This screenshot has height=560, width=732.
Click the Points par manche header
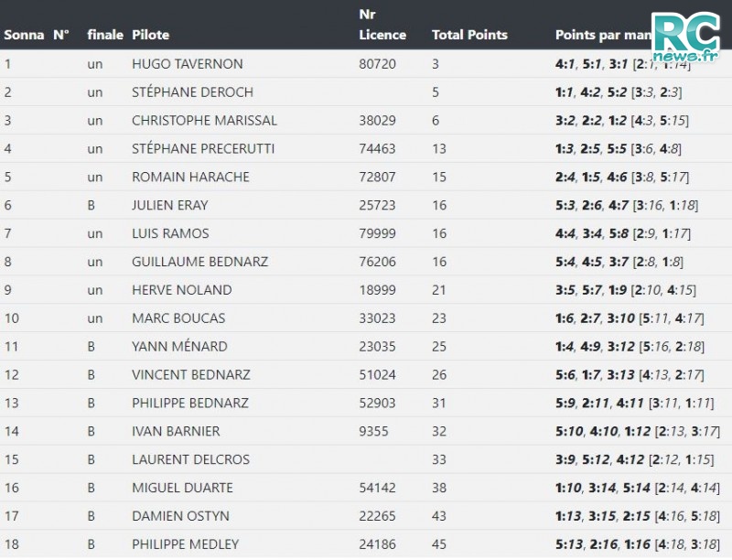click(603, 35)
